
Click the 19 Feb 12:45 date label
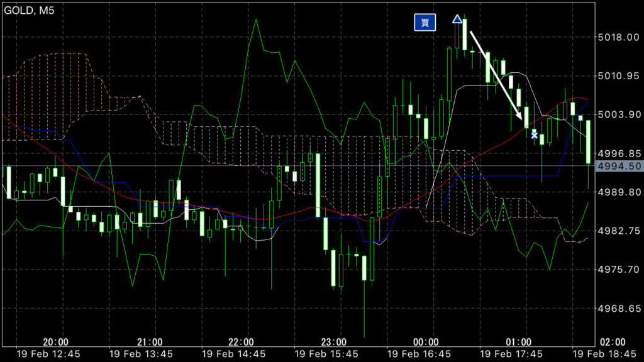pos(48,354)
